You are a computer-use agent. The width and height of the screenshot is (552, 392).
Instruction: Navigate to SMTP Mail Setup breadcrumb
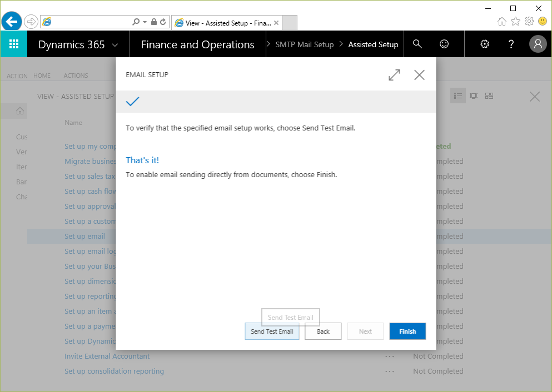pos(305,44)
